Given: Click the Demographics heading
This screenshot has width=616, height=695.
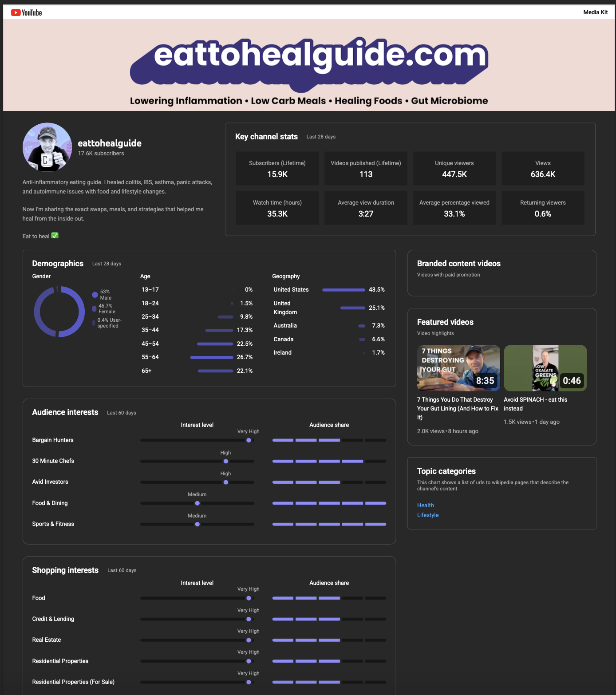Looking at the screenshot, I should pos(58,263).
